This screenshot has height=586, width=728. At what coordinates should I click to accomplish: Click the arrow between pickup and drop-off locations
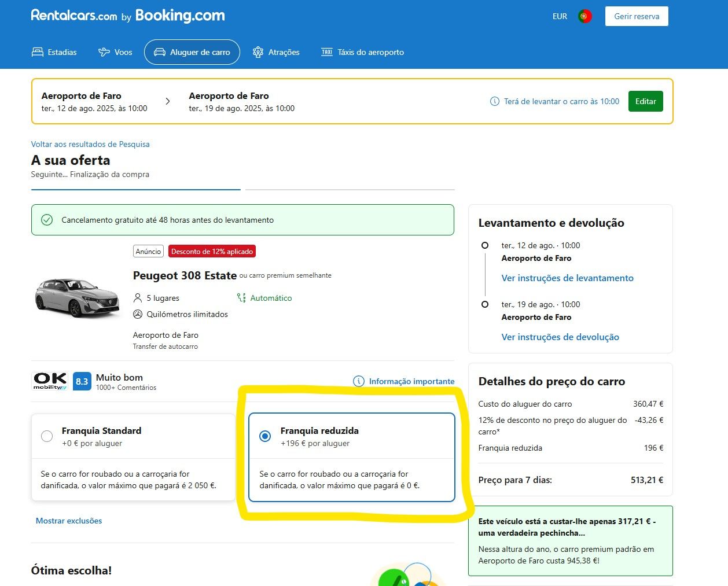pyautogui.click(x=168, y=101)
